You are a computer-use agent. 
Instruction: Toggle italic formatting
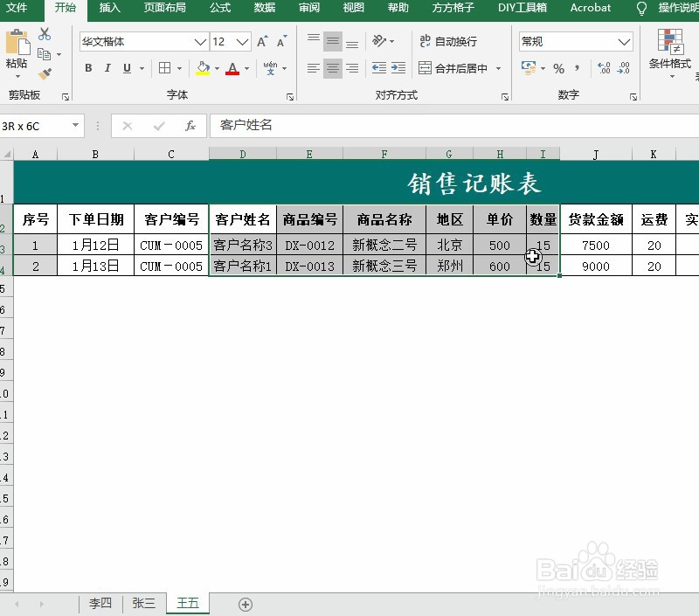coord(107,67)
